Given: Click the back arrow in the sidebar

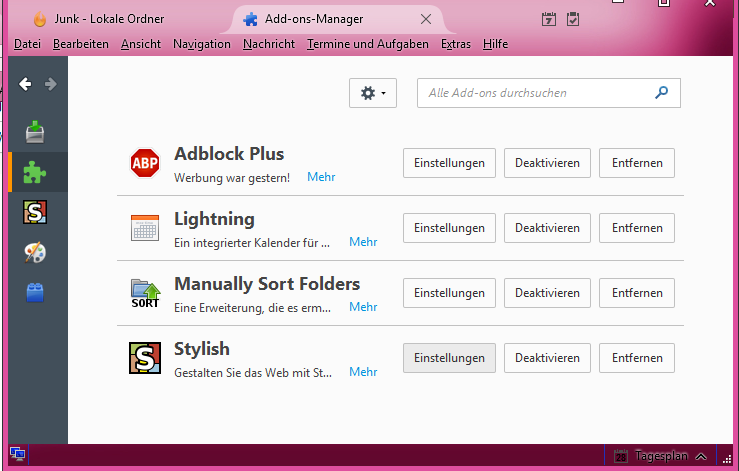Looking at the screenshot, I should 26,84.
